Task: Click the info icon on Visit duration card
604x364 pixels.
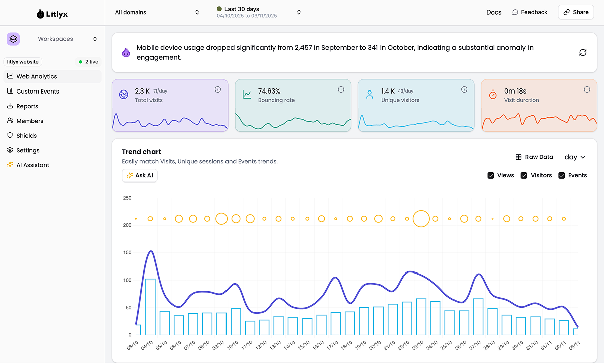Action: [x=587, y=89]
